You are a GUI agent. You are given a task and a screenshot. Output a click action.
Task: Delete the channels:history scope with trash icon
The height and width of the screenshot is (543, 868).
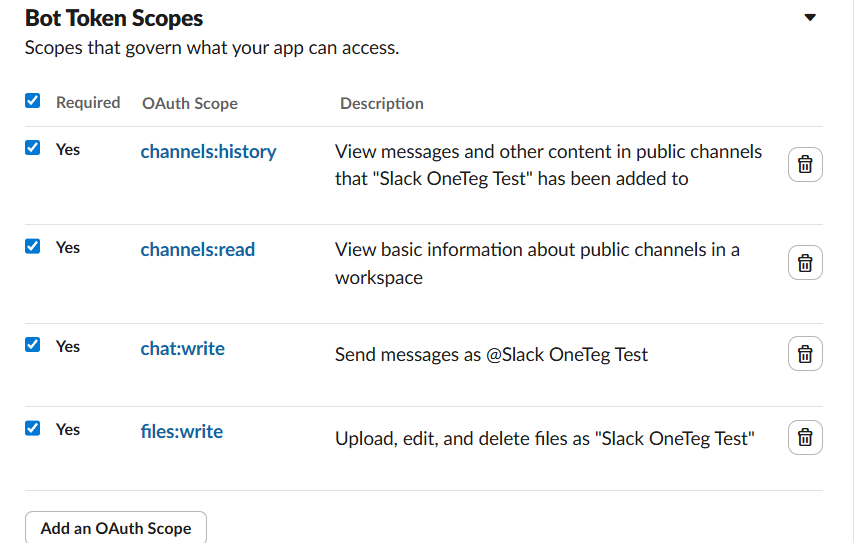coord(805,164)
